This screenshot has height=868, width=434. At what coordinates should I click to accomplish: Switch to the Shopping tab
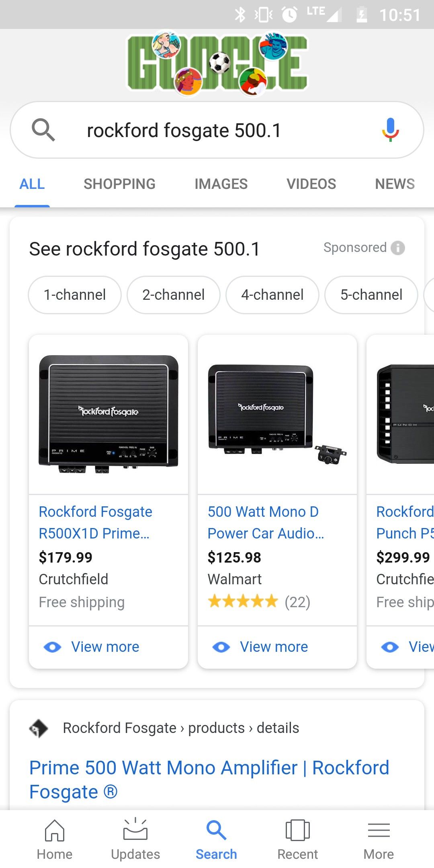click(119, 184)
